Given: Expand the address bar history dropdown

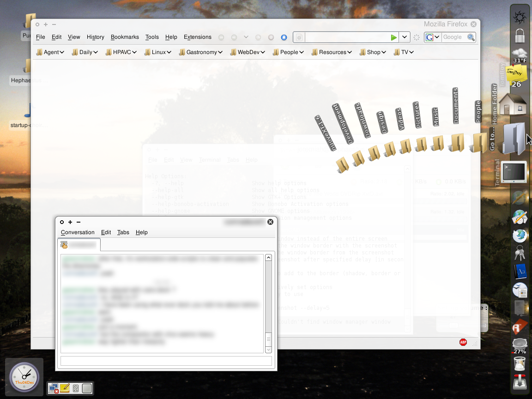Looking at the screenshot, I should point(405,37).
